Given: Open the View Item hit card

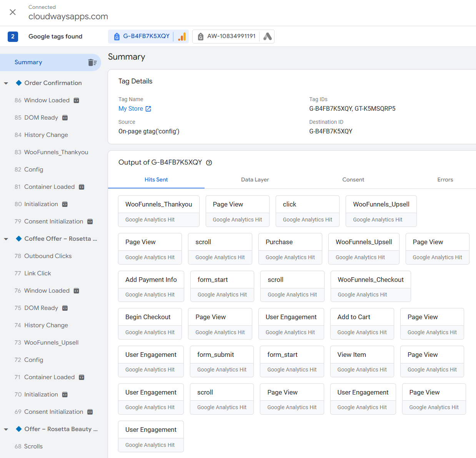Looking at the screenshot, I should click(362, 361).
